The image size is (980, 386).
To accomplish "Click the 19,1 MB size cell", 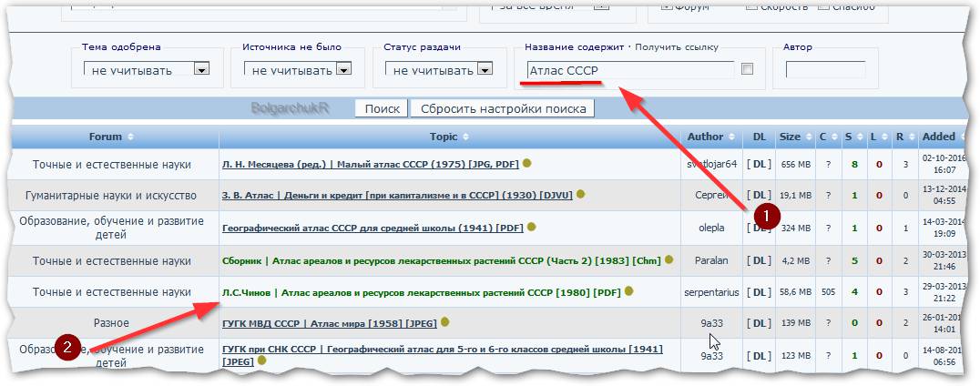I will [796, 196].
